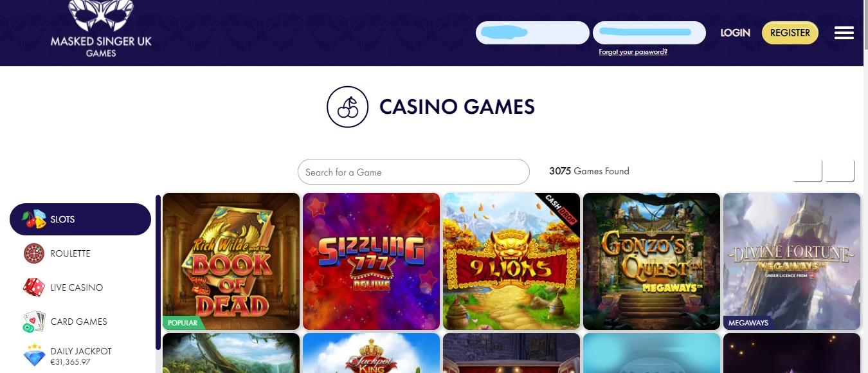The width and height of the screenshot is (868, 373).
Task: Select the red dice Live Casino icon
Action: click(x=34, y=287)
